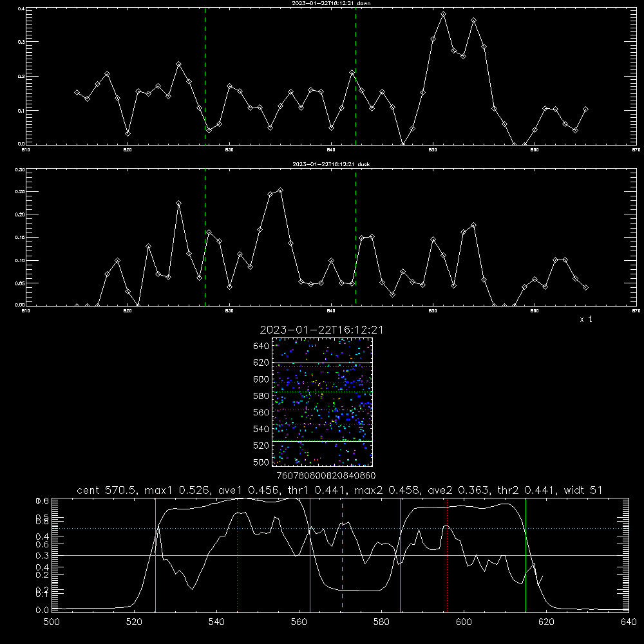This screenshot has height=644, width=644.
Task: Click the "760780800820840860" x-axis labels under the spectrogram
Action: [326, 476]
